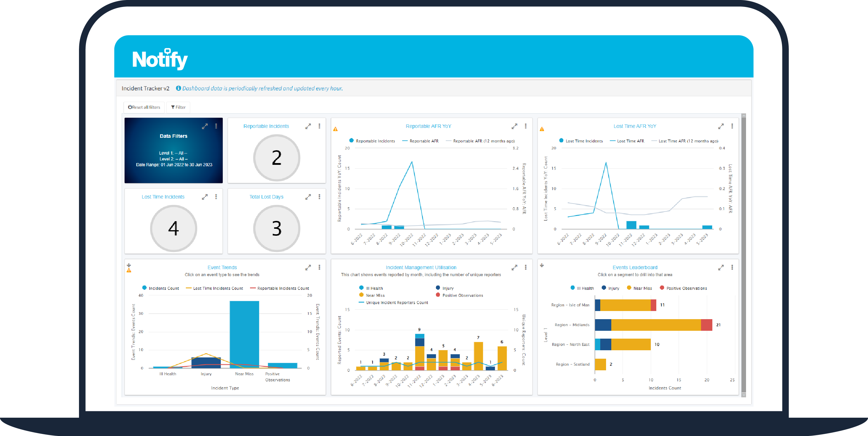
Task: Open the kebab menu on Lost Time Incidents card
Action: pos(216,196)
